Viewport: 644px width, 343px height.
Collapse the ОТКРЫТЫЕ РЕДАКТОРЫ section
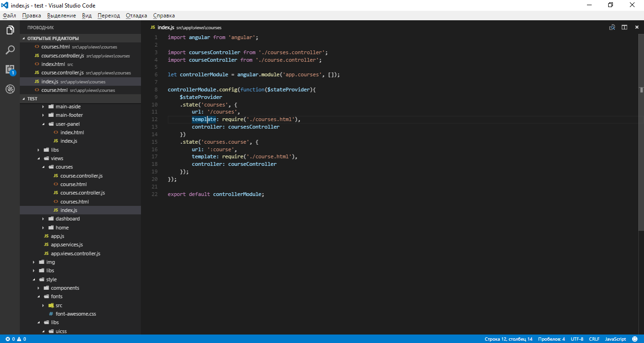pyautogui.click(x=52, y=39)
